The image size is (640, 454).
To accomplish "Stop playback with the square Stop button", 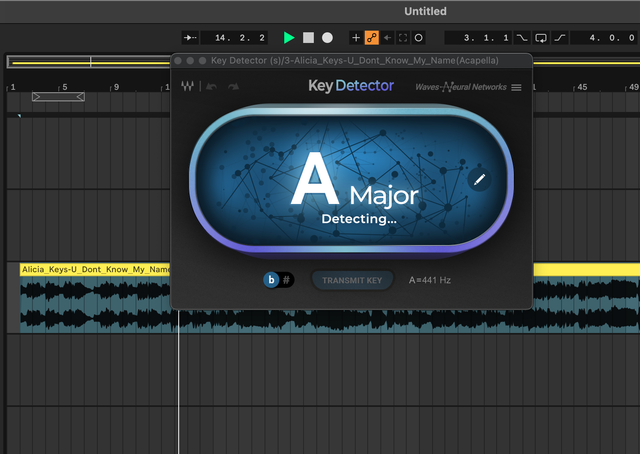I will [x=309, y=38].
